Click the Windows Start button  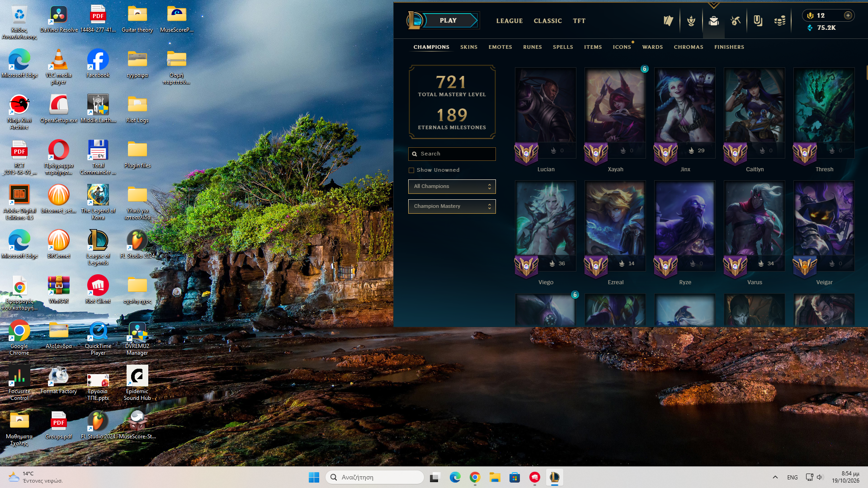click(x=314, y=477)
